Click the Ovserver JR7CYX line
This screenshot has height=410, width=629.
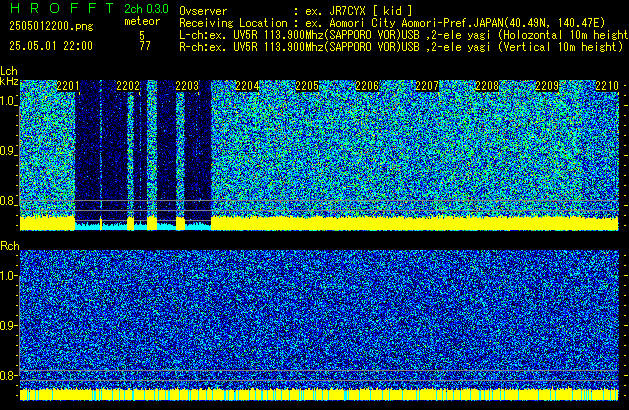296,11
